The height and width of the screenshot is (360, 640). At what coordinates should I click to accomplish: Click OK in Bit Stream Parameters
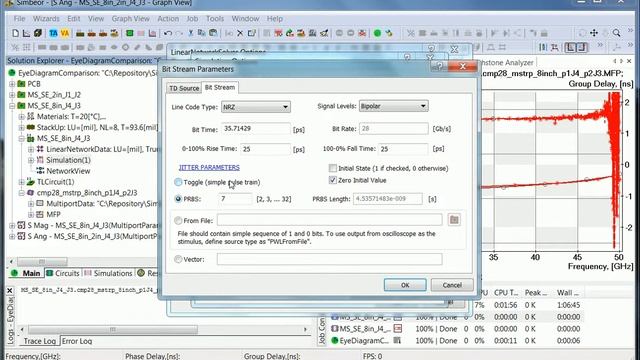pos(405,285)
